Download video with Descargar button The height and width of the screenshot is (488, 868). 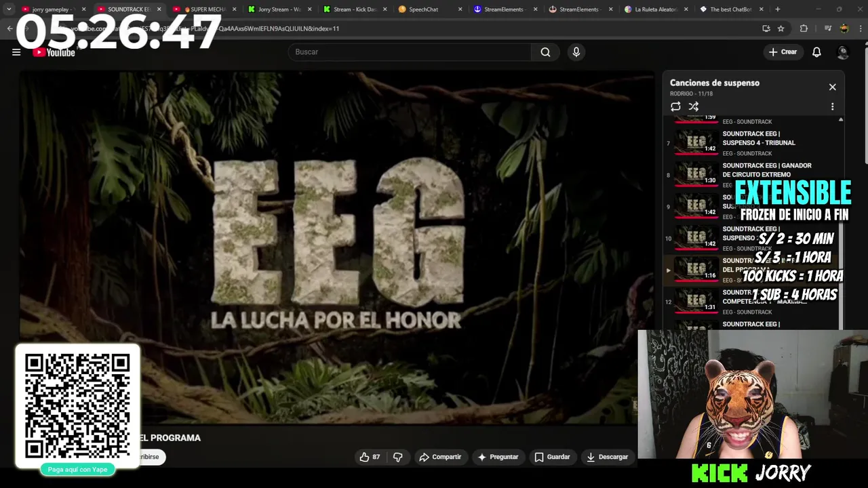pyautogui.click(x=608, y=457)
